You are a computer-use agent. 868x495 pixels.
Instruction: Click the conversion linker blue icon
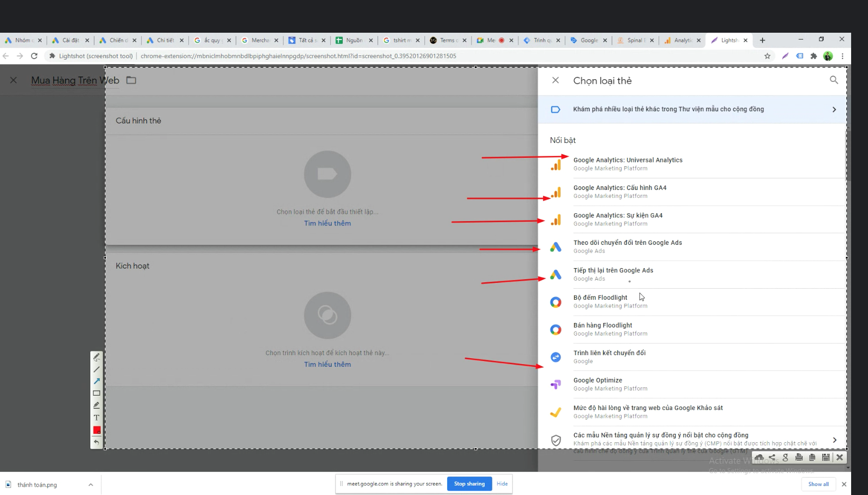(556, 357)
